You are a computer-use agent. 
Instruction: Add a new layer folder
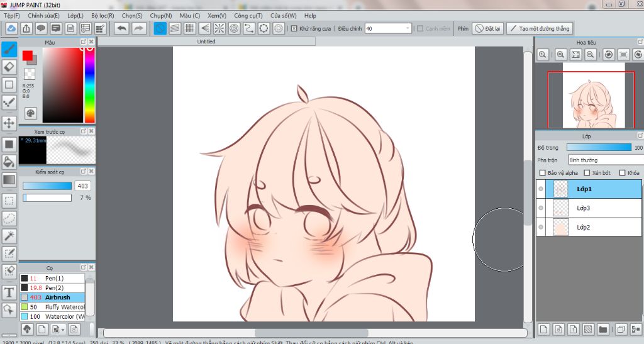coord(603,330)
